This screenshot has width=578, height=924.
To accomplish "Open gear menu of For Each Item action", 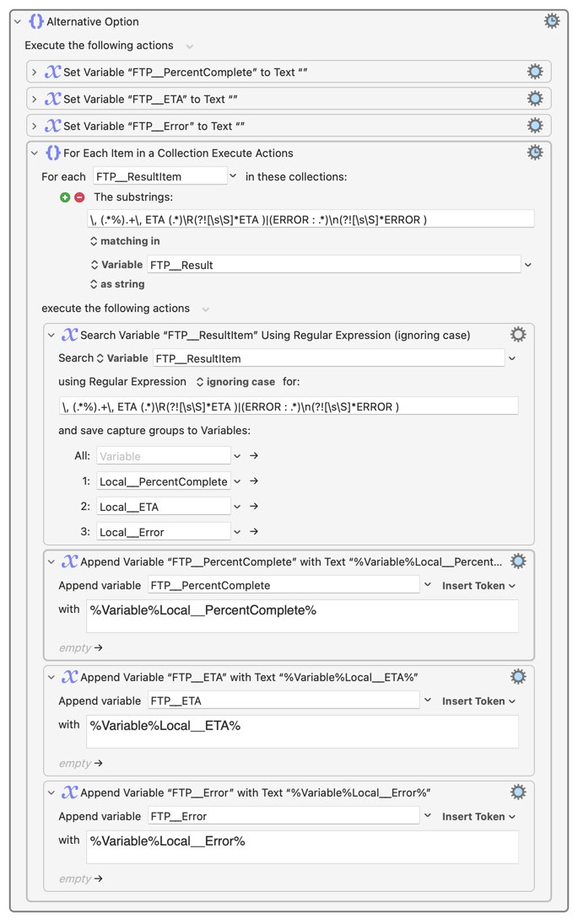I will [x=534, y=153].
